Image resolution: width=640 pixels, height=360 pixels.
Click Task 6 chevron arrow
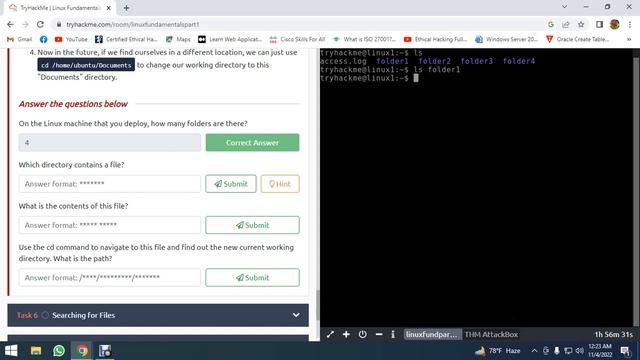tap(296, 315)
